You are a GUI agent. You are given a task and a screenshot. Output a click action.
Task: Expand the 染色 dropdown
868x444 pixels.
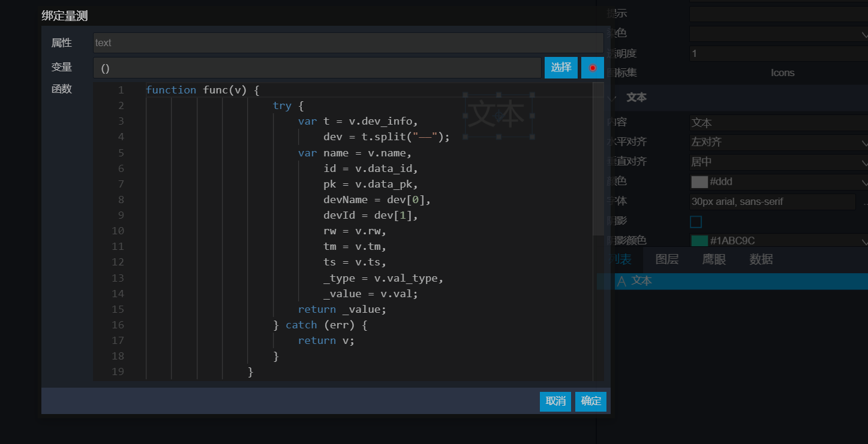[x=779, y=34]
